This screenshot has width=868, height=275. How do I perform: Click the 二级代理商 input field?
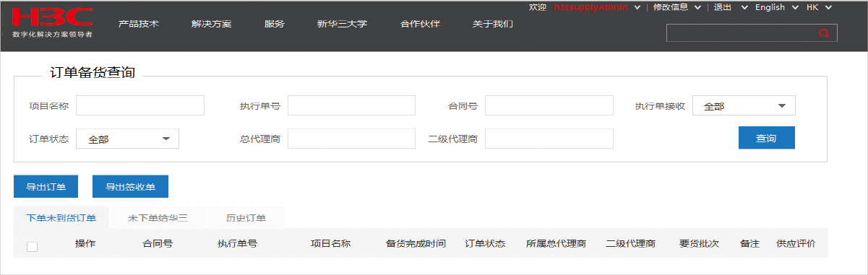coord(549,139)
